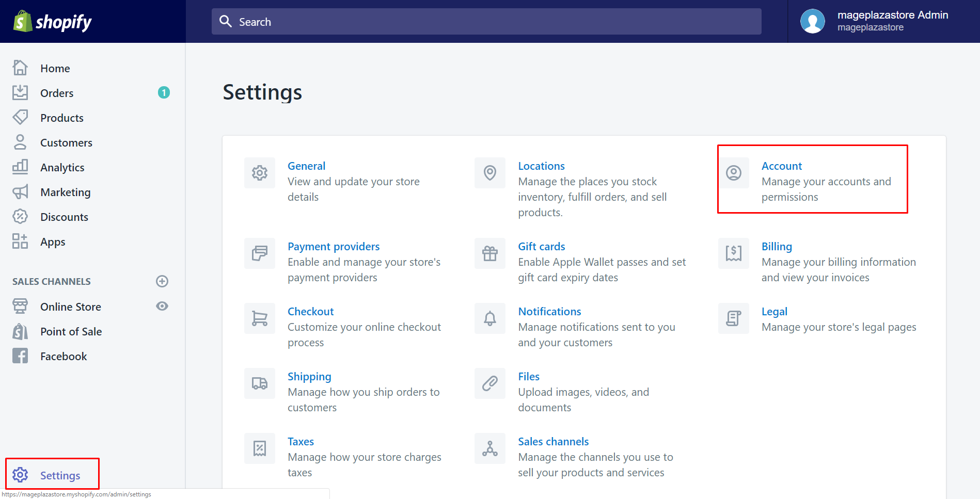
Task: Click the Locations pin icon
Action: 490,173
